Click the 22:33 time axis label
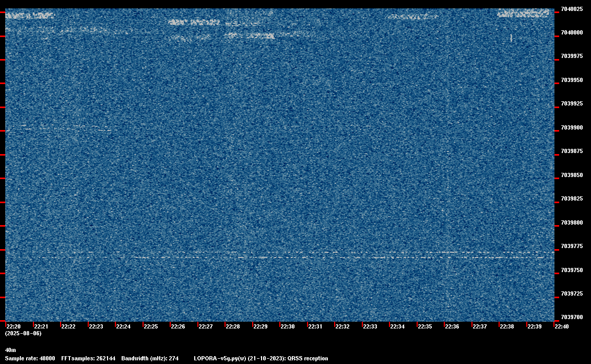Screen dimensions: 591x364 [370, 326]
